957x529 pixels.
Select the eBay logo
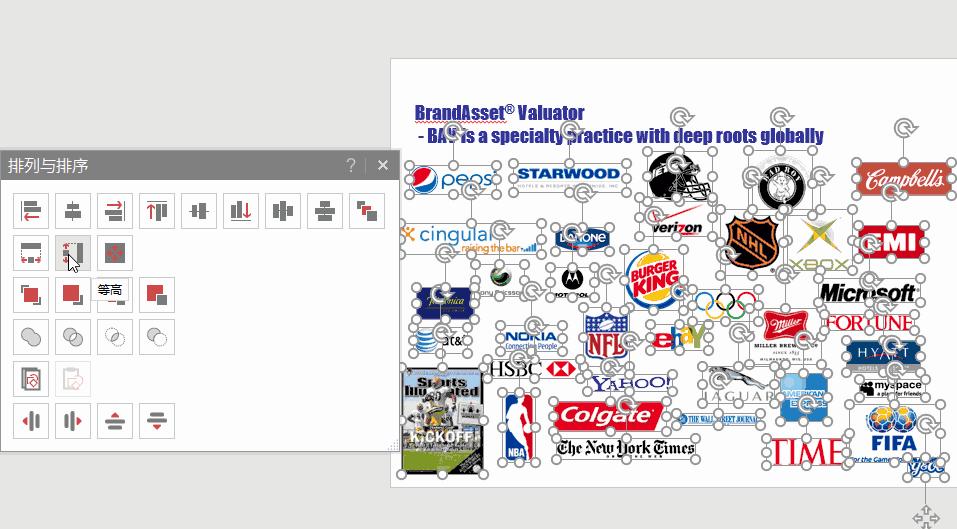[x=678, y=337]
